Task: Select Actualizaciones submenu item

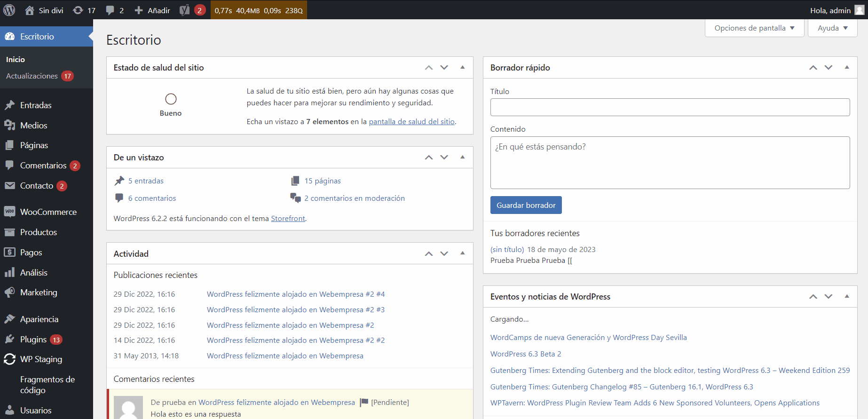Action: coord(32,76)
